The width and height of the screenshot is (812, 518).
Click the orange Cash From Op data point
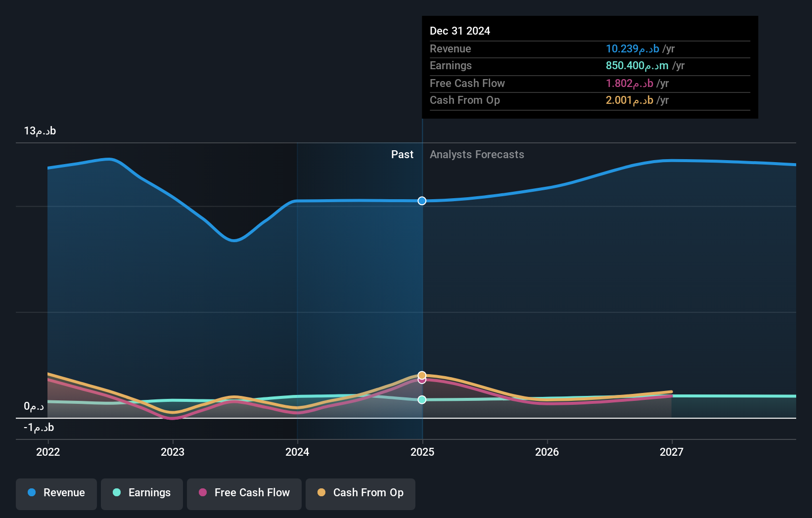(x=422, y=375)
